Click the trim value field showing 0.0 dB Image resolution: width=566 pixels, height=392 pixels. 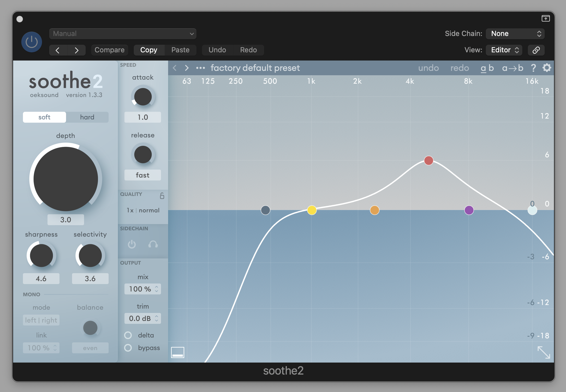(140, 318)
